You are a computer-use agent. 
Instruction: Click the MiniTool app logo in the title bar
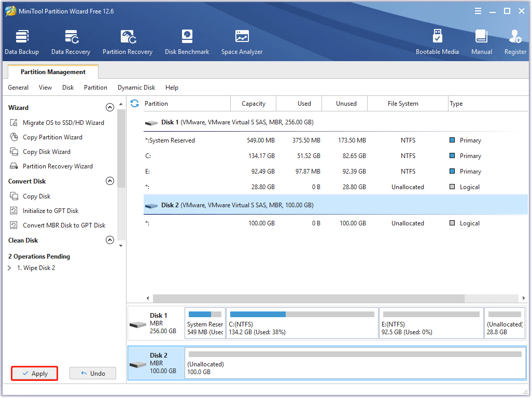[10, 11]
